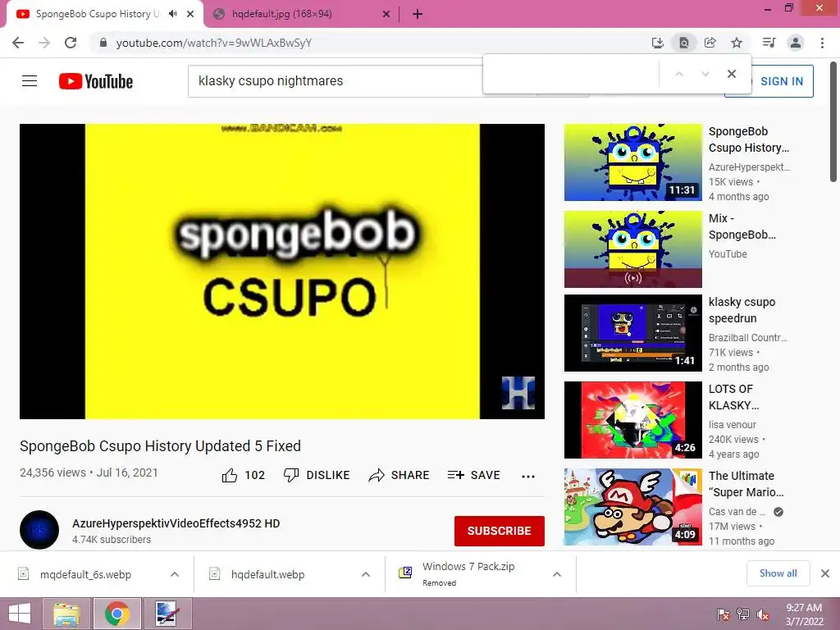Image resolution: width=840 pixels, height=630 pixels.
Task: Close the SpongeBob Csupo History tab
Action: tap(190, 15)
